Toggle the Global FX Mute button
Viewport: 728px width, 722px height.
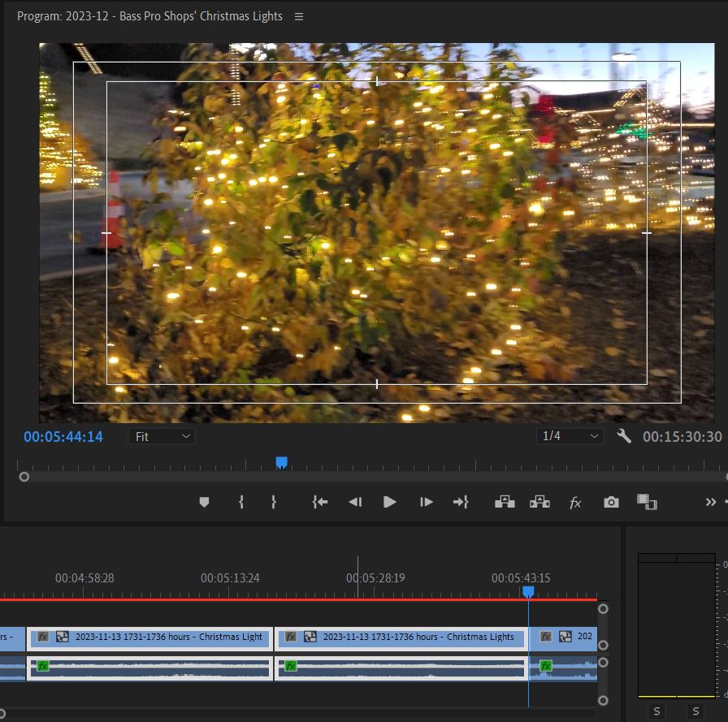pos(575,503)
